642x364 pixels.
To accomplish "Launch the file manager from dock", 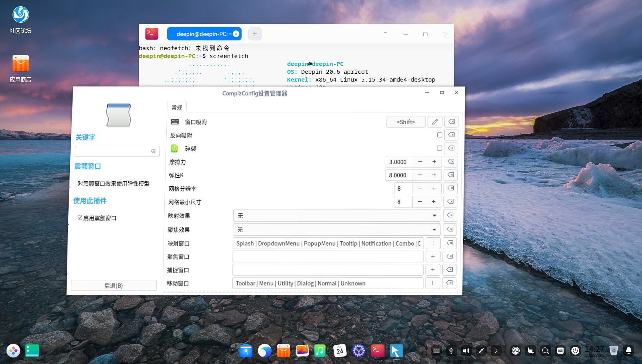I will 246,351.
